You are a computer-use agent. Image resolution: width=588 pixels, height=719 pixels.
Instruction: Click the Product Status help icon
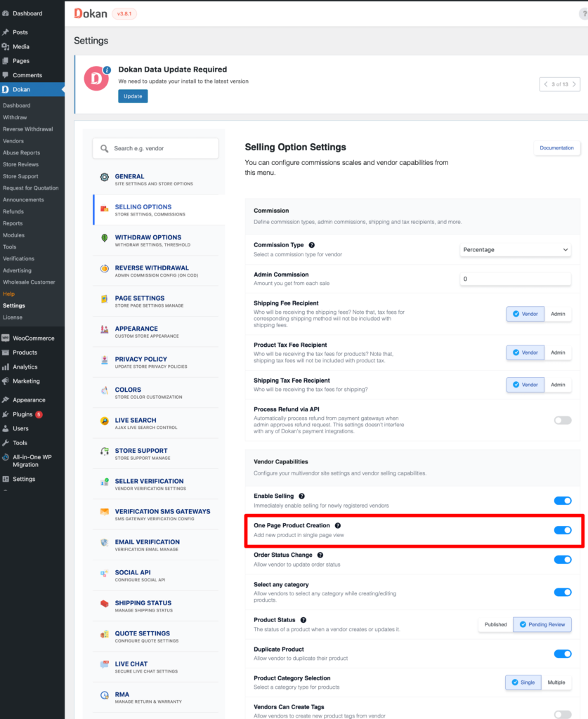pos(303,620)
